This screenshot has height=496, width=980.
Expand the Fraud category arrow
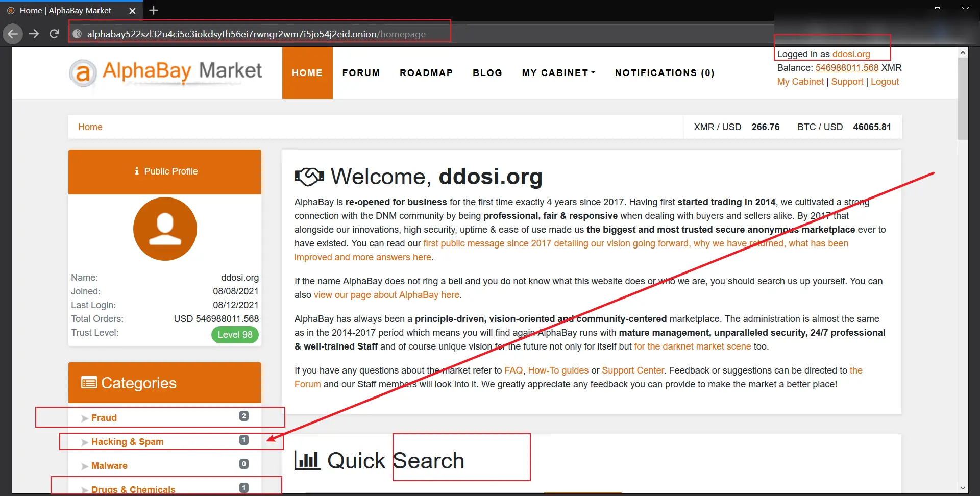[85, 418]
